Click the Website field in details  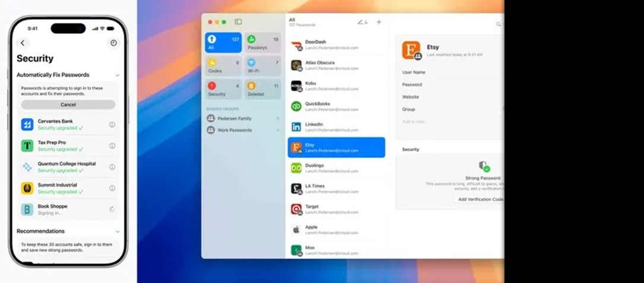pyautogui.click(x=453, y=97)
